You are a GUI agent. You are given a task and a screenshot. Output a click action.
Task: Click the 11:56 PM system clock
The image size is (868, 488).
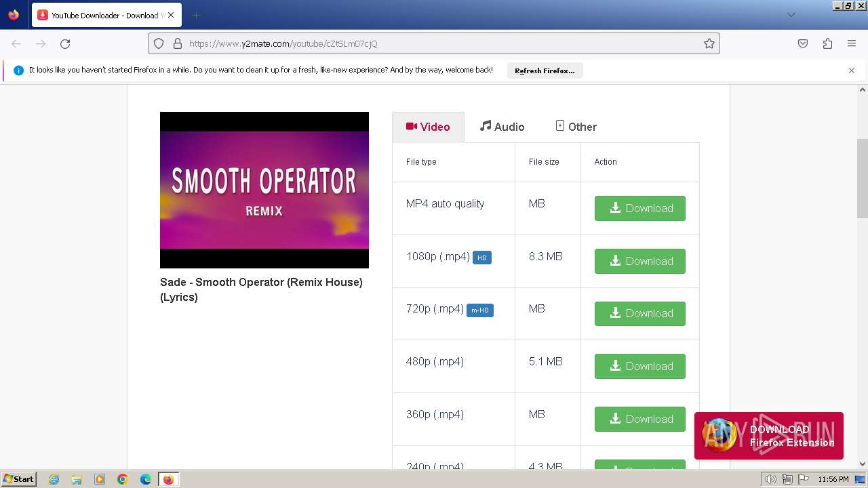833,479
